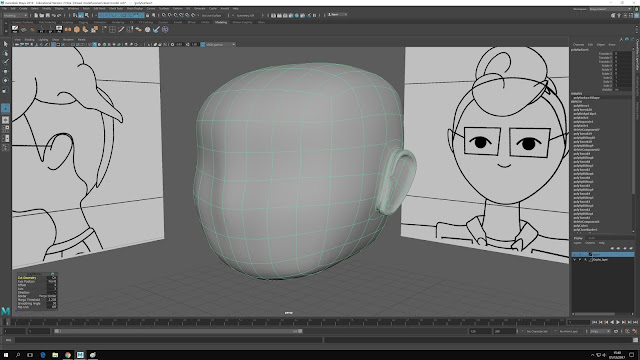Open the Modeling menu set dropdown

coord(15,15)
